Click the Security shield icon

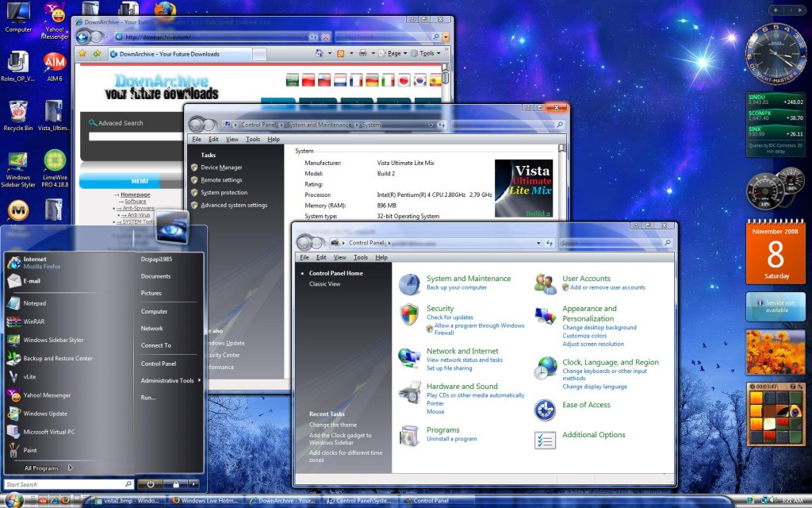coord(409,314)
